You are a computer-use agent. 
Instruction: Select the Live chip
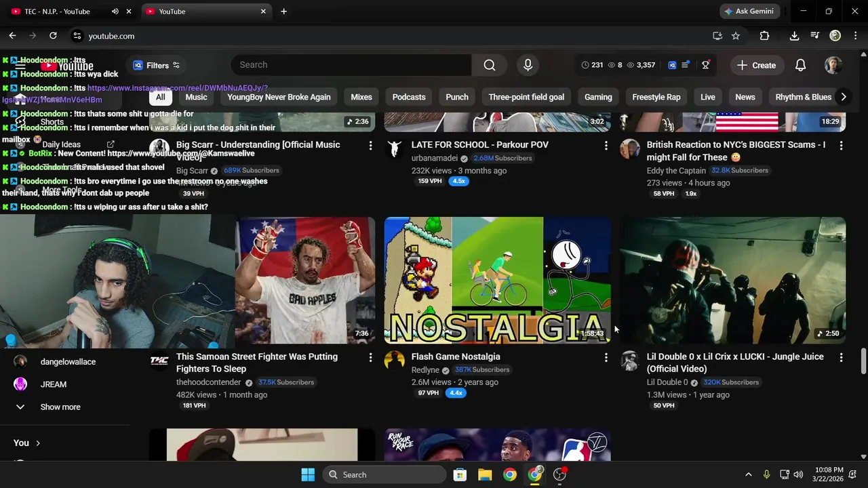point(708,97)
